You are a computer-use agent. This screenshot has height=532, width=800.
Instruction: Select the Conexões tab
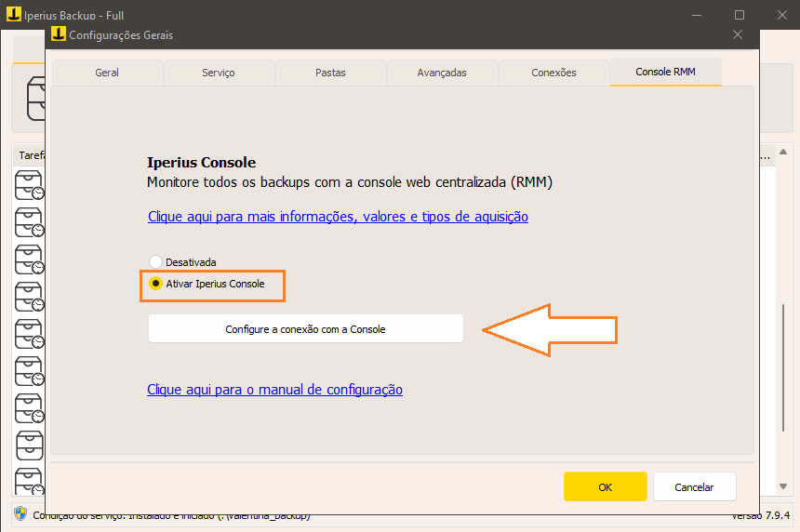point(553,73)
